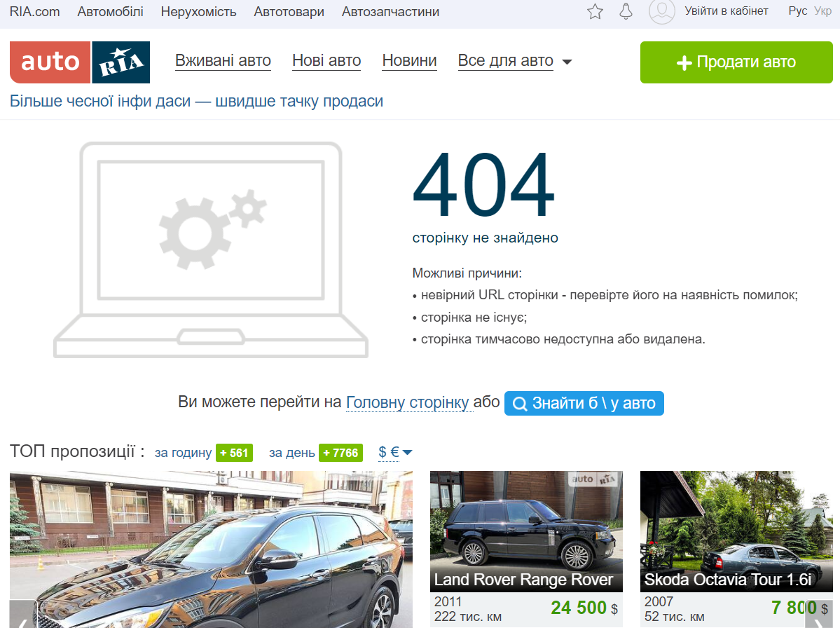840x628 pixels.
Task: Open favorites via star icon
Action: click(x=595, y=11)
